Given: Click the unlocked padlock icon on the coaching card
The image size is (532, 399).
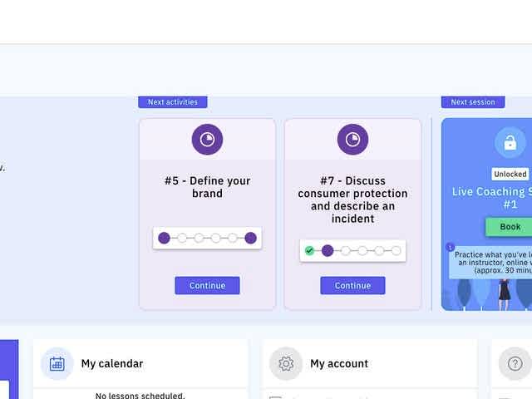Looking at the screenshot, I should point(510,143).
